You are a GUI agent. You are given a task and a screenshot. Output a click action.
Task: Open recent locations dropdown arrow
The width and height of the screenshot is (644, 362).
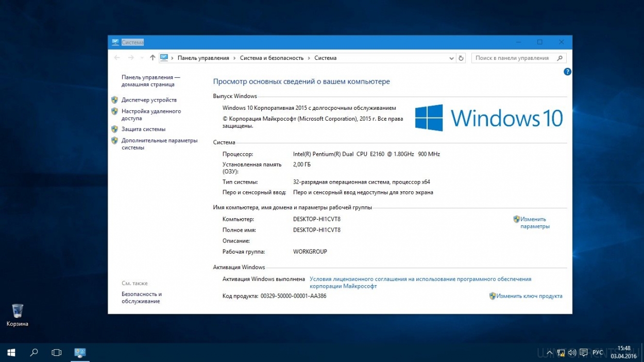(x=142, y=58)
